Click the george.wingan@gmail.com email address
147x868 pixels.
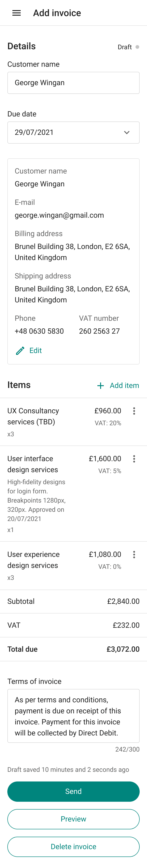(x=59, y=215)
